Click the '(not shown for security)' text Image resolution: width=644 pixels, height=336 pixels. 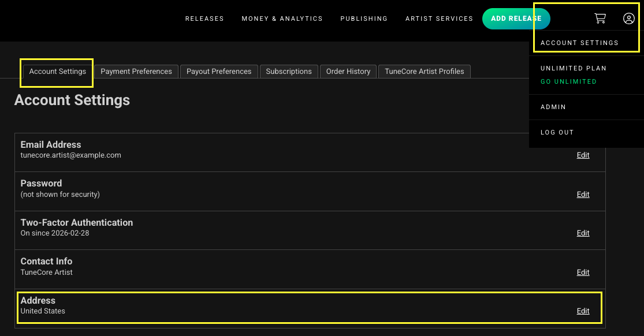pyautogui.click(x=60, y=195)
